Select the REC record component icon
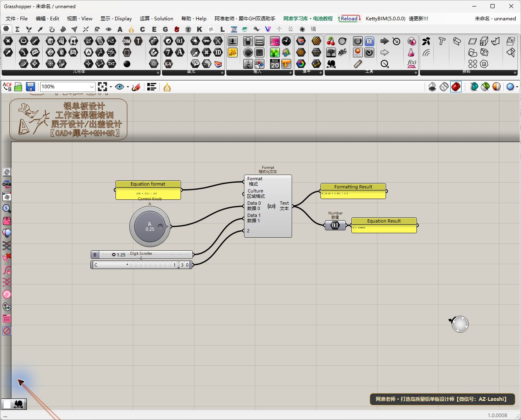Image resolution: width=521 pixels, height=420 pixels. click(x=358, y=52)
